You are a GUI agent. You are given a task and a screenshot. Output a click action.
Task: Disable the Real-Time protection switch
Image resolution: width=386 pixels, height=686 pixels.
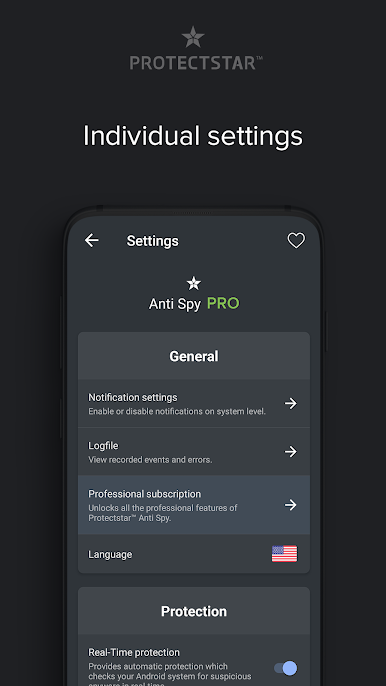[286, 668]
